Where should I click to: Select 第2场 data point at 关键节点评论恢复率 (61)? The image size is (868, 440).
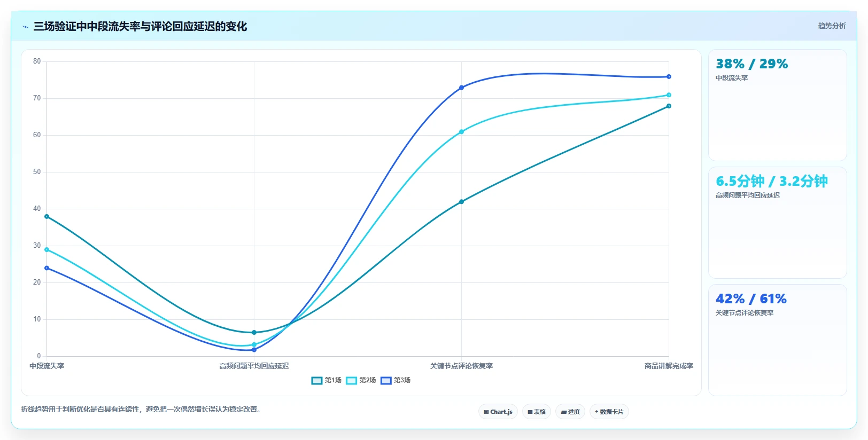[x=461, y=132]
